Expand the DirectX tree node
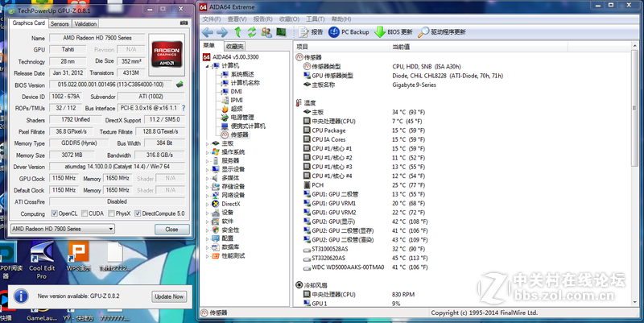The width and height of the screenshot is (644, 323). 208,204
